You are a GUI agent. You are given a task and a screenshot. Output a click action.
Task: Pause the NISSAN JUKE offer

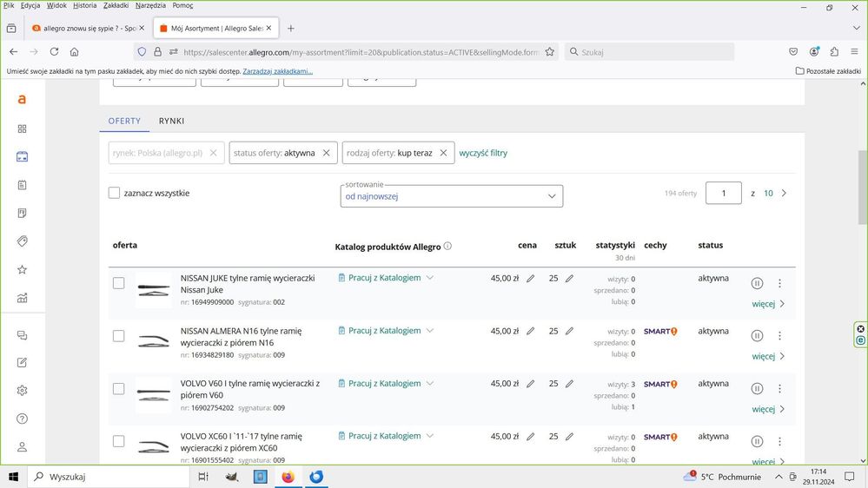pos(757,283)
